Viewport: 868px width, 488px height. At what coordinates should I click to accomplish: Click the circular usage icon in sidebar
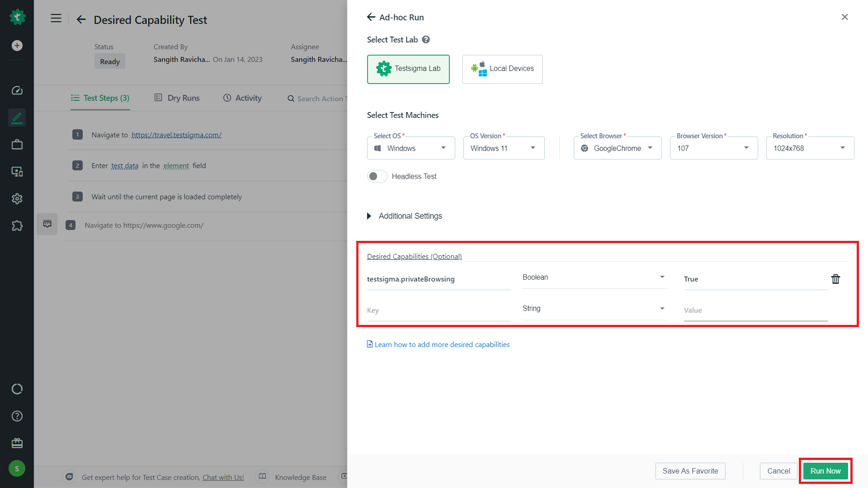pos(17,389)
